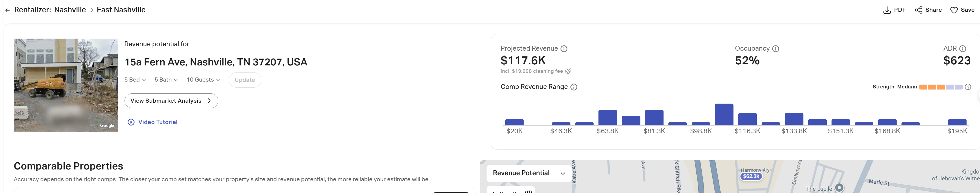Open View Submarket Analysis
Image resolution: width=980 pixels, height=193 pixels.
(171, 101)
